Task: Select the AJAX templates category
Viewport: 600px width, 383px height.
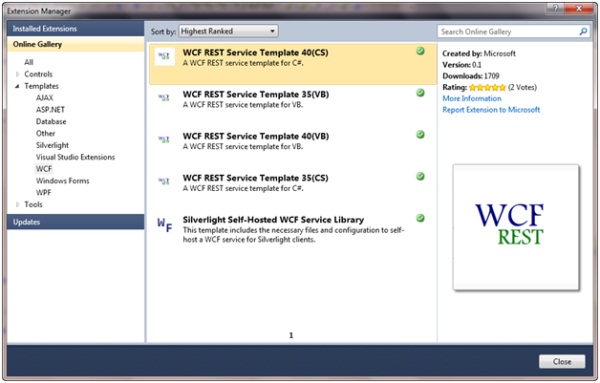Action: [44, 98]
